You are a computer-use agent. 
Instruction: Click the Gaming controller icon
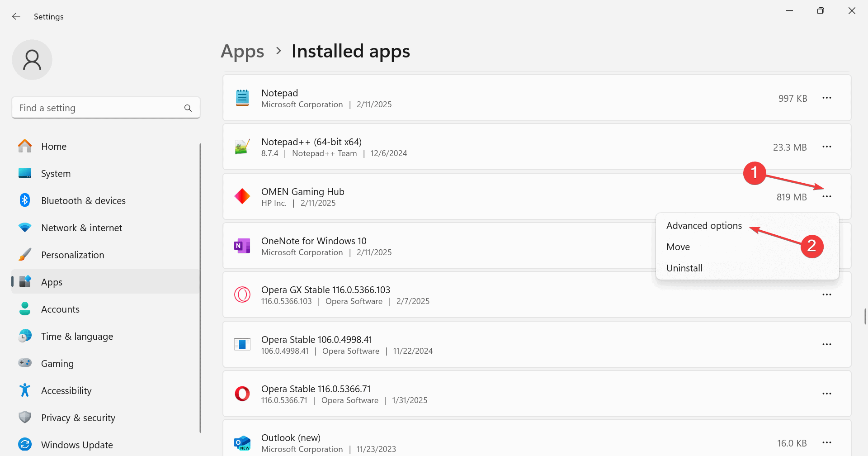[25, 363]
